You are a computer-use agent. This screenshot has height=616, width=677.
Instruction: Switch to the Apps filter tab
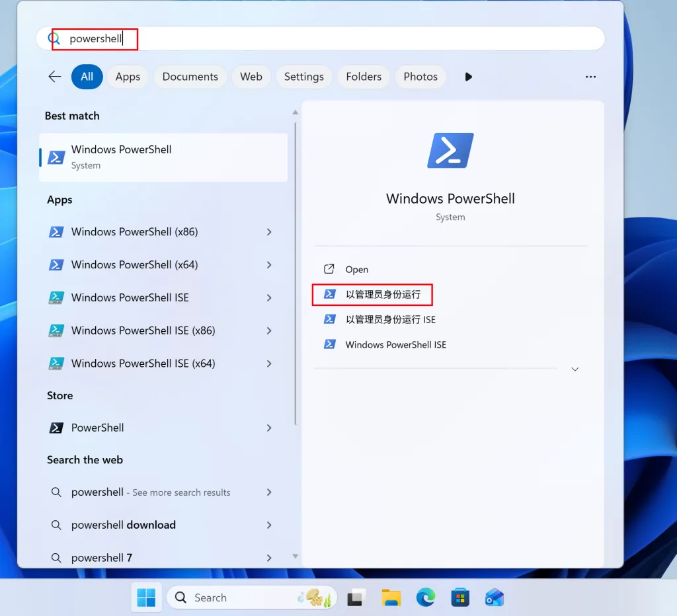click(x=128, y=77)
